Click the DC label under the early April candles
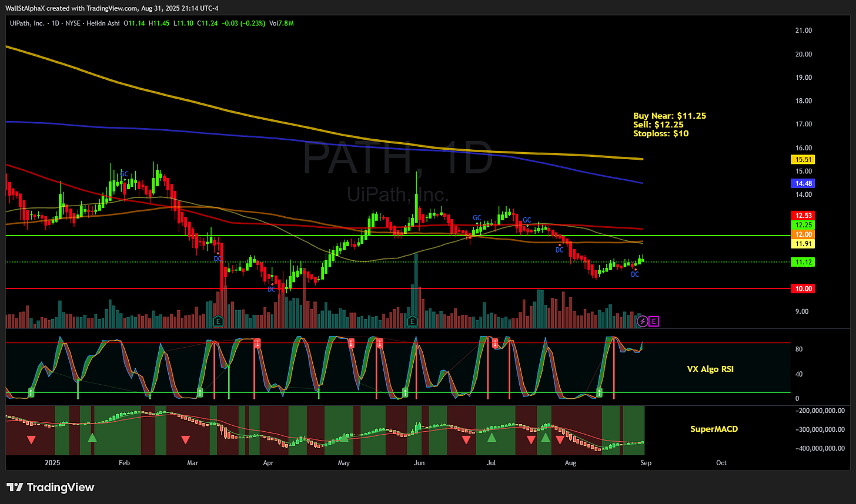 272,289
